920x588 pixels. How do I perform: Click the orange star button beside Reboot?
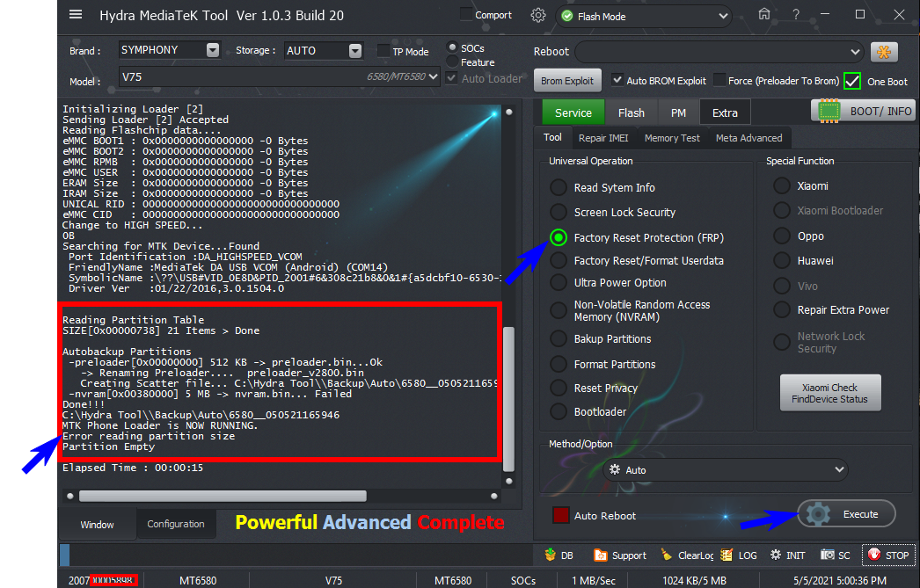click(x=884, y=52)
